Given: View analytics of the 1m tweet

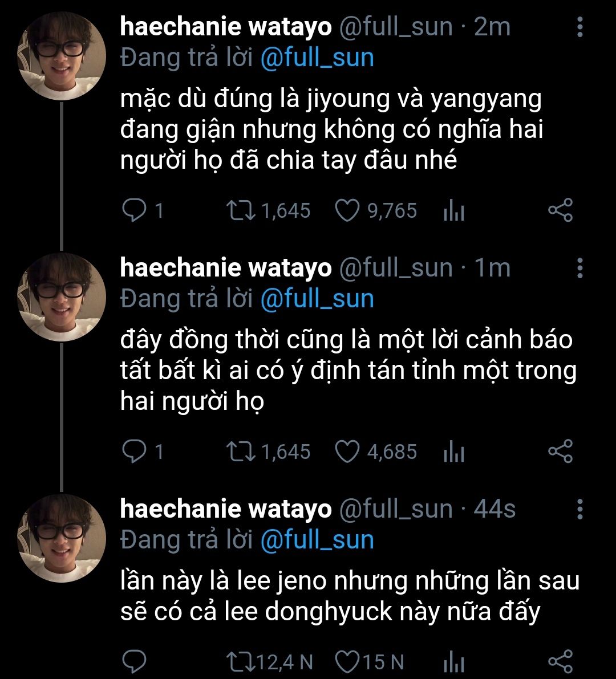Looking at the screenshot, I should 454,453.
